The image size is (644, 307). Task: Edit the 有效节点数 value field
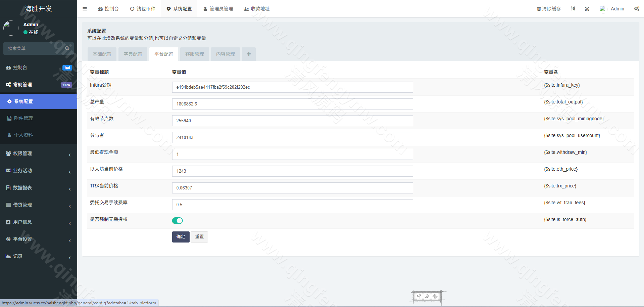(292, 121)
